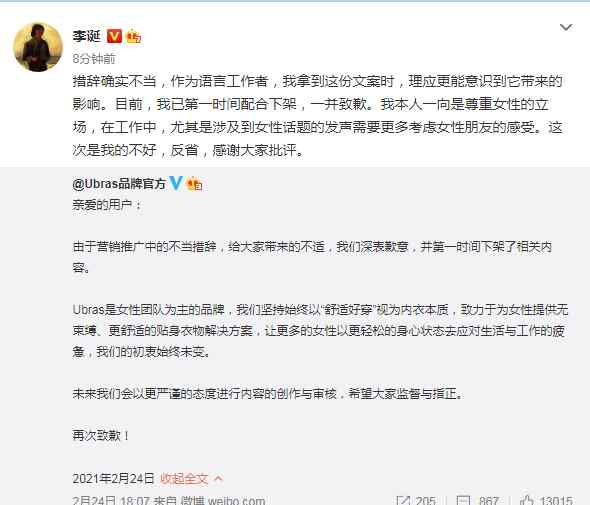The width and height of the screenshot is (590, 505).
Task: Click the collapse arrow after 收起全文
Action: [218, 478]
